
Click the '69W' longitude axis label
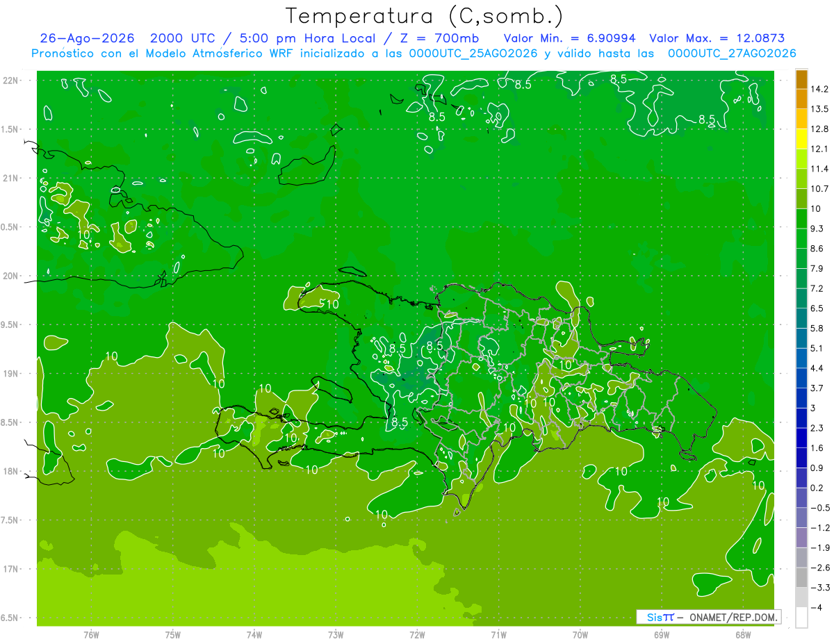pyautogui.click(x=661, y=635)
